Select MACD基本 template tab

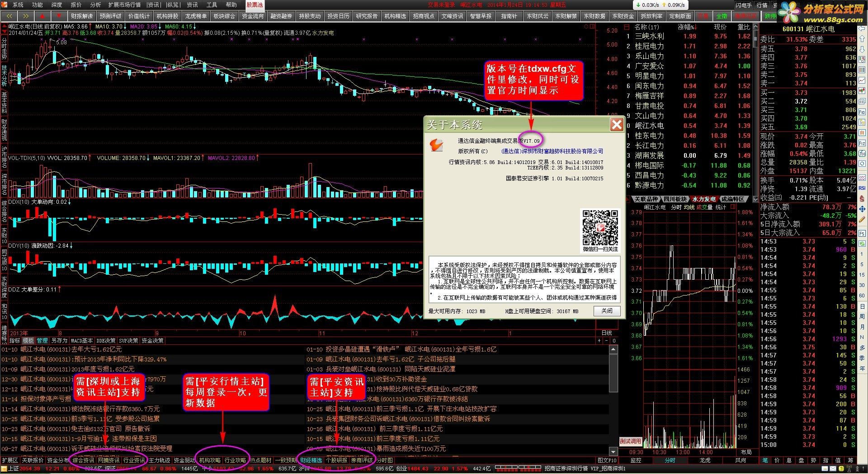pos(82,341)
